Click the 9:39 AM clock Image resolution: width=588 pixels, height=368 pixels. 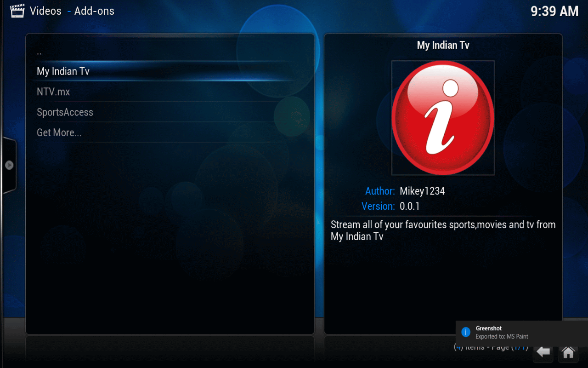[554, 11]
